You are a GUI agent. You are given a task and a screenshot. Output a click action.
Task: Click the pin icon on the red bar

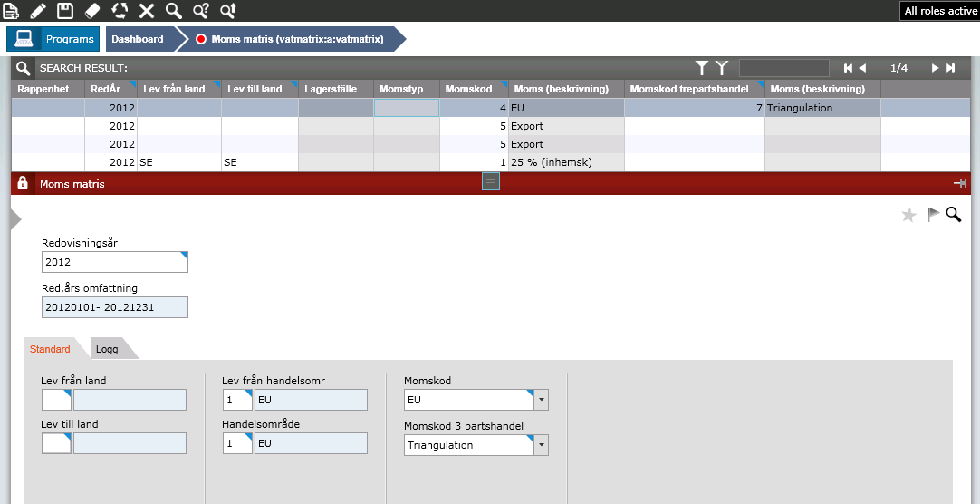tap(960, 183)
